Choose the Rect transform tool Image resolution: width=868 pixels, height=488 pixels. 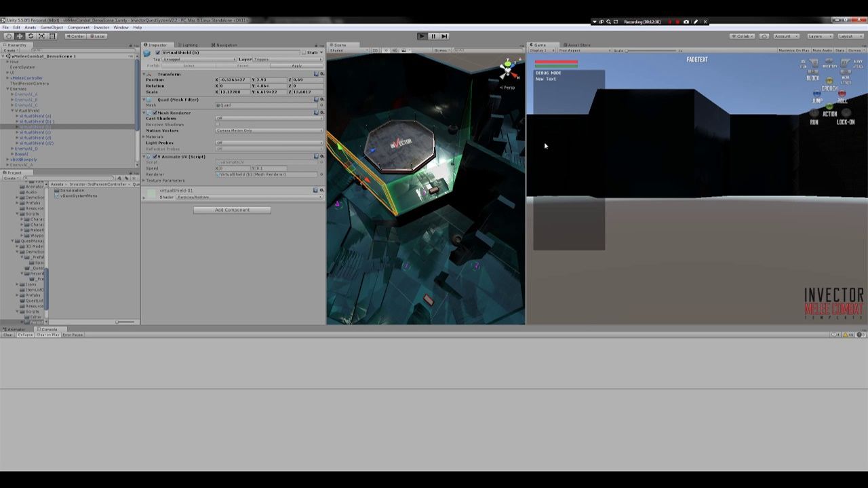click(x=52, y=36)
